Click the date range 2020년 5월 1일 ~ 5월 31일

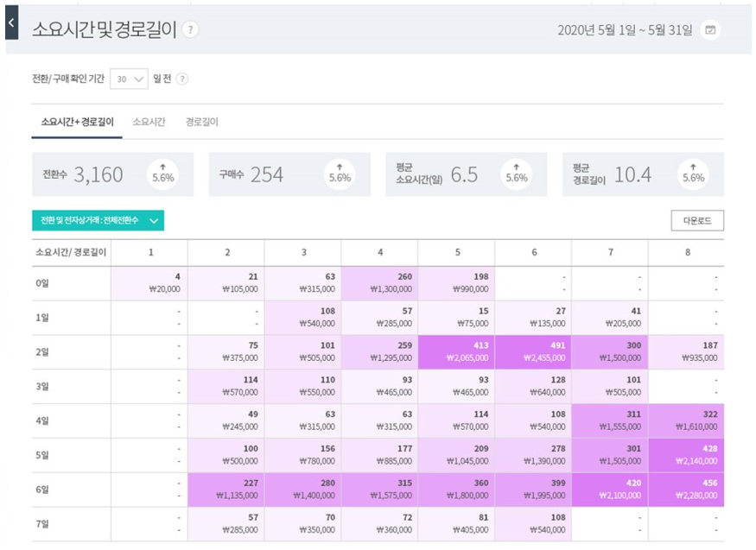click(x=625, y=30)
